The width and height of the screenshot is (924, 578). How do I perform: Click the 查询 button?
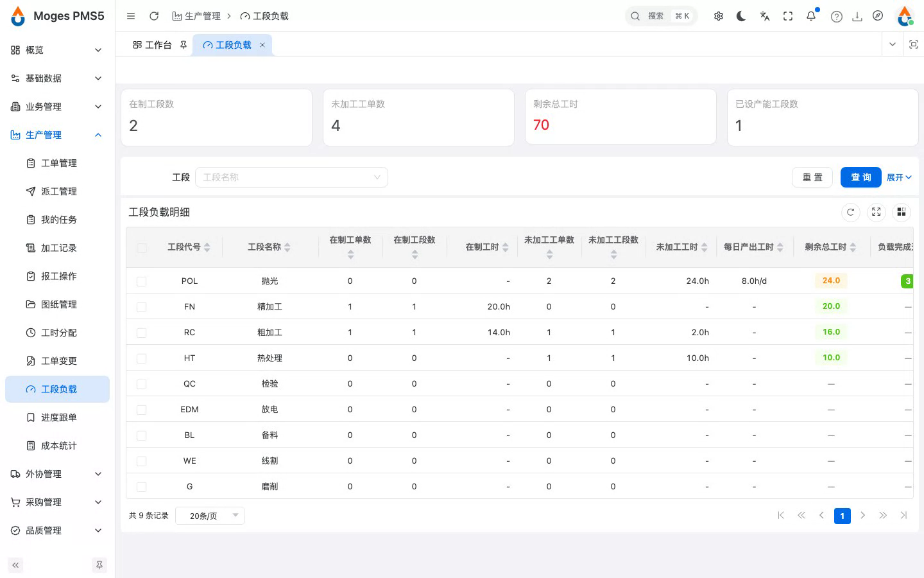(860, 177)
